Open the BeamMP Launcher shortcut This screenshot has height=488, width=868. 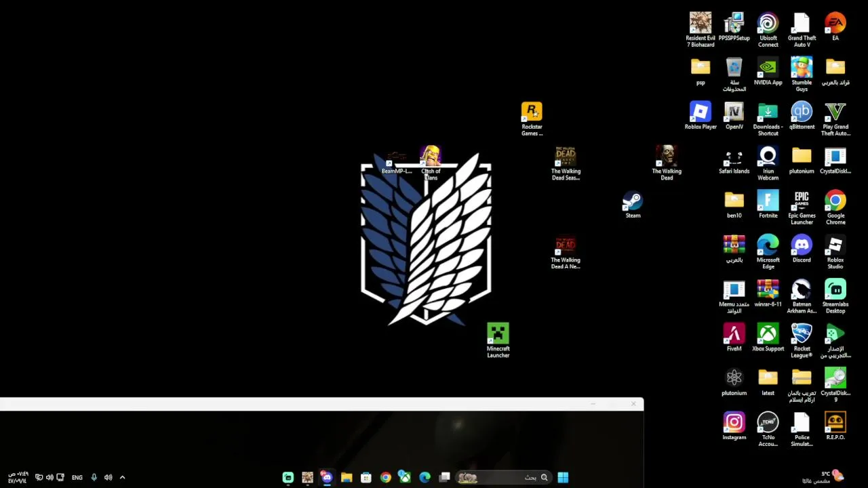tap(397, 161)
